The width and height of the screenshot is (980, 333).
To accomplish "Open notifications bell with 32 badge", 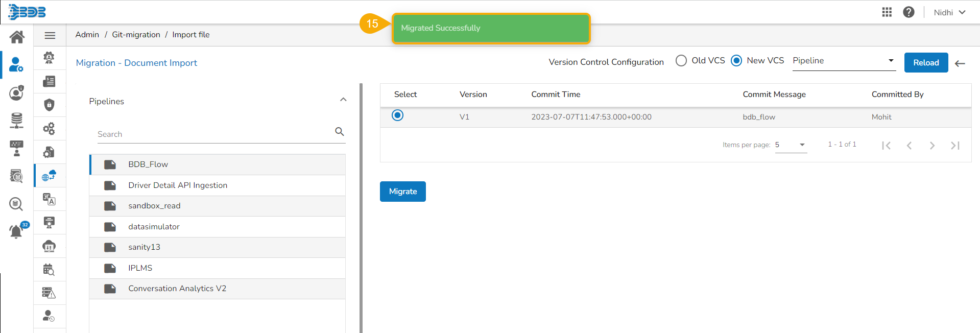I will pyautogui.click(x=18, y=230).
